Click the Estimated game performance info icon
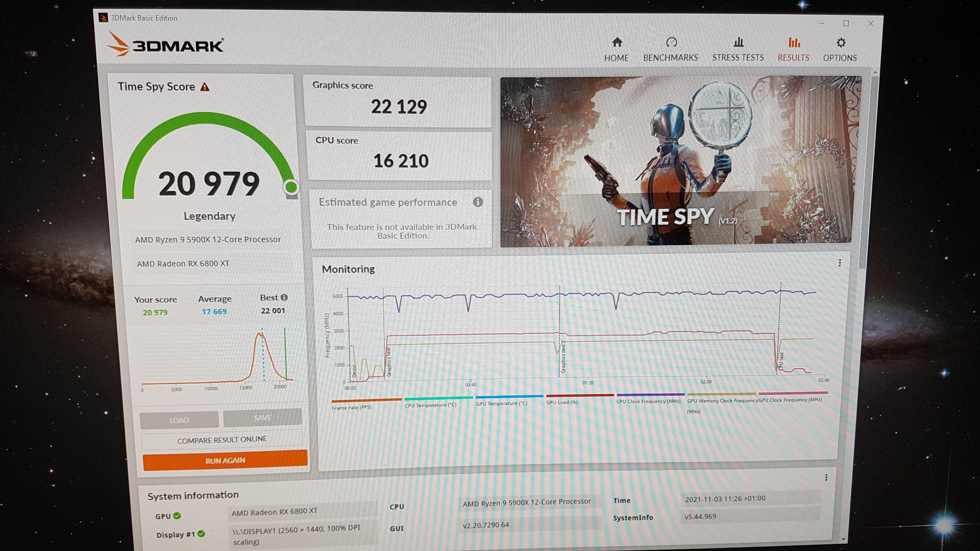This screenshot has height=551, width=980. (478, 202)
